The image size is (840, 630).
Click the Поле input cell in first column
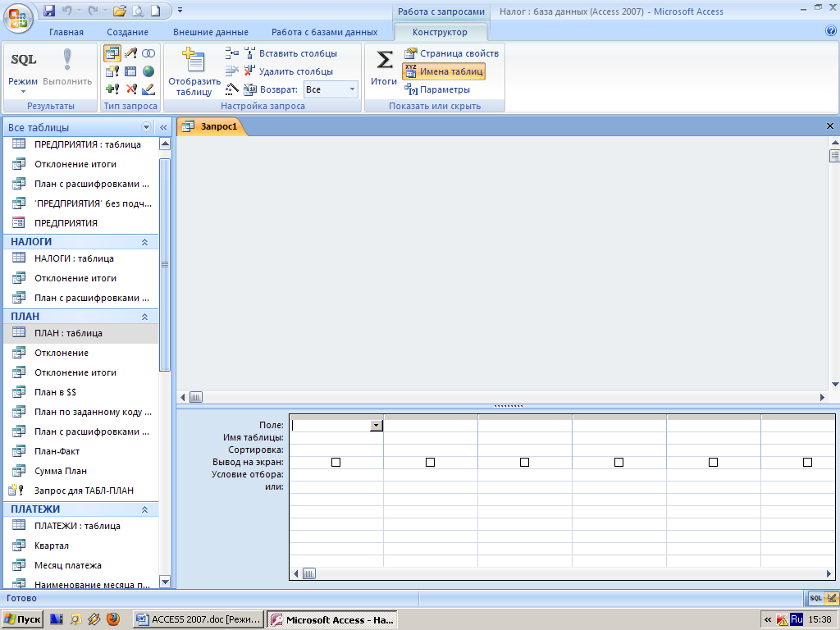point(336,426)
